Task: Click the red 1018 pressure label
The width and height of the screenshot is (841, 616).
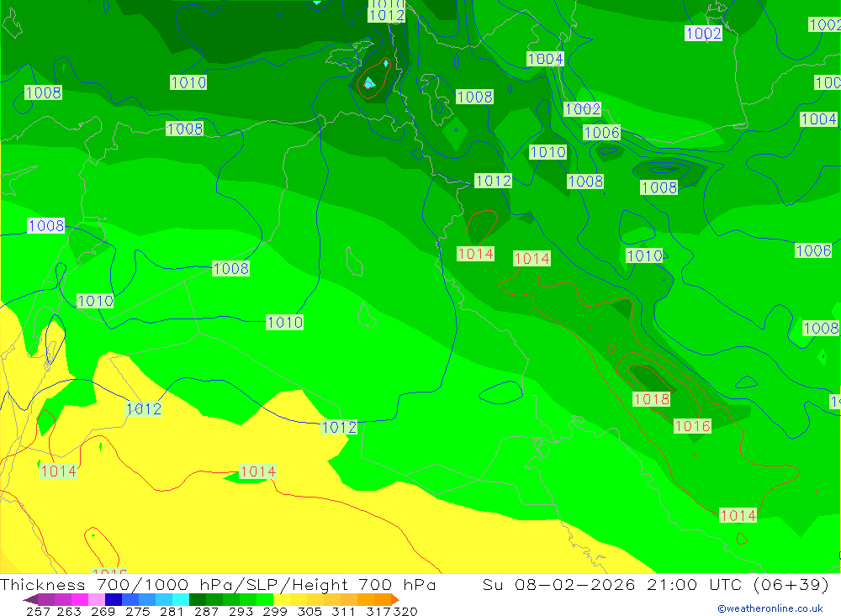Action: point(651,399)
